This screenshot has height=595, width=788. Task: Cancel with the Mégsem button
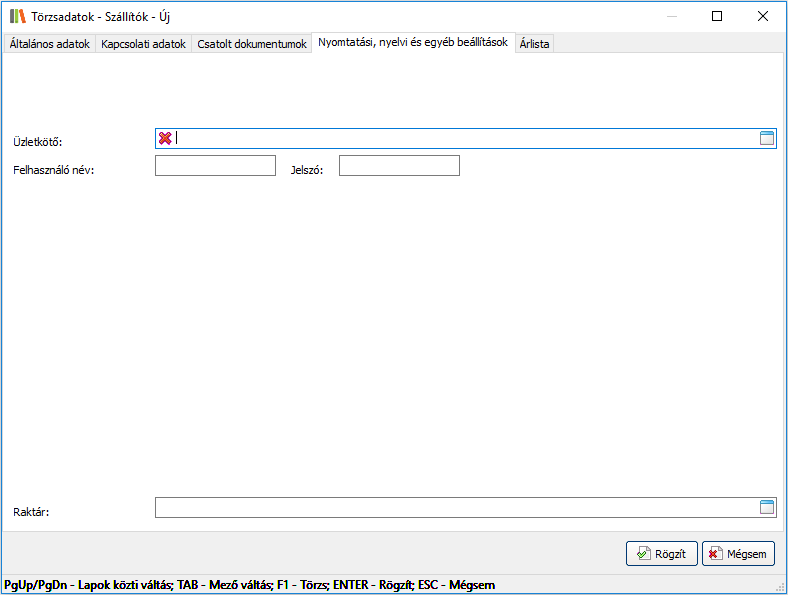(738, 554)
